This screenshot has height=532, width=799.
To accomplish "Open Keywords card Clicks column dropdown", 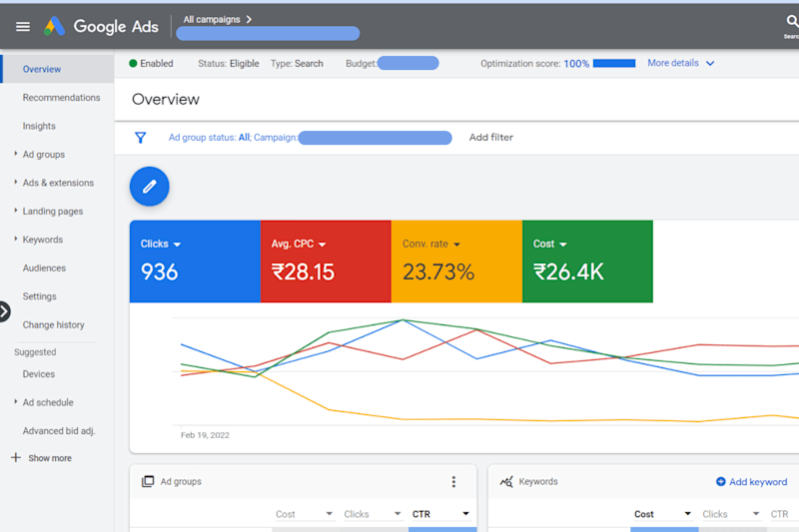I will click(x=756, y=514).
